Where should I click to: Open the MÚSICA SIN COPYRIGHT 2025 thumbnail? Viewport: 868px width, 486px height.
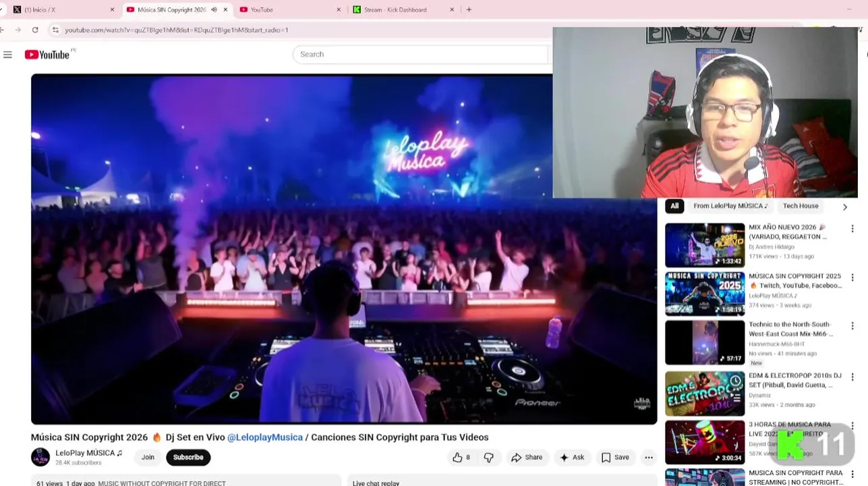pos(705,294)
